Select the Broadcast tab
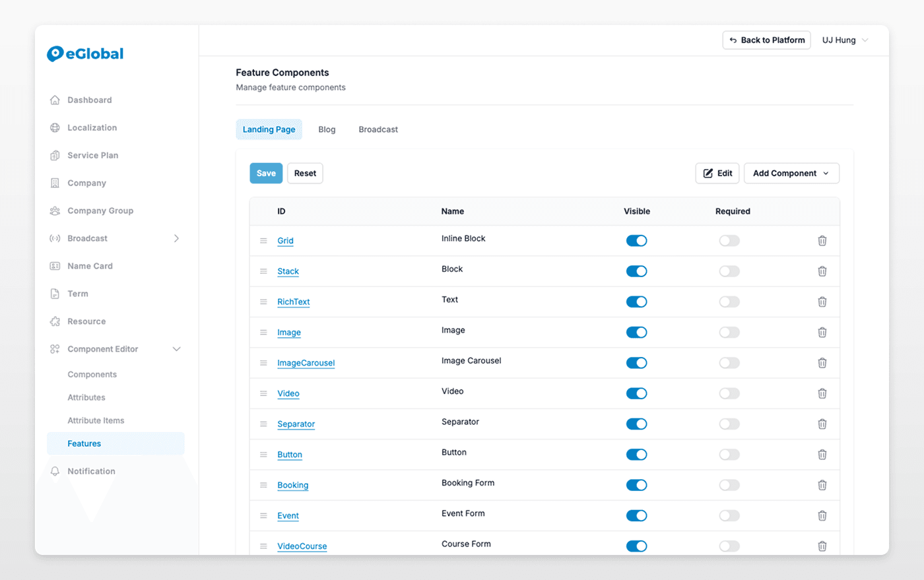Viewport: 924px width, 580px height. (x=378, y=129)
